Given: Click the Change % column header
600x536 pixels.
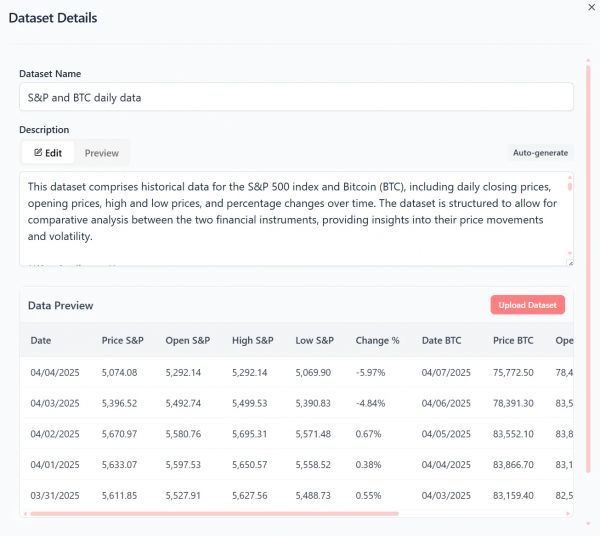Looking at the screenshot, I should [x=377, y=341].
